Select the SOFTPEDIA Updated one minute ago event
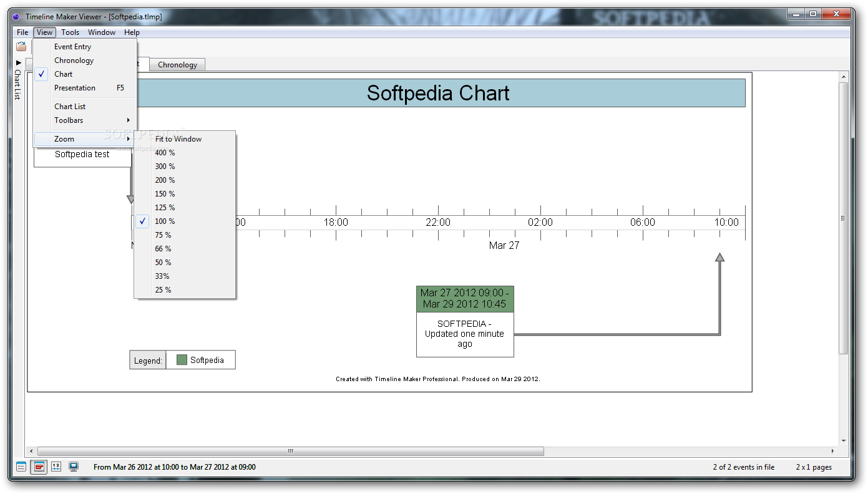The image size is (868, 494). point(465,334)
